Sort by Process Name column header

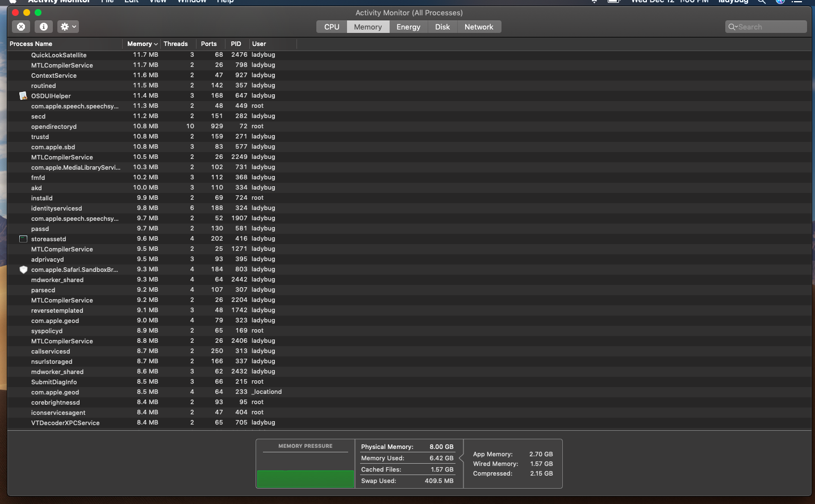point(65,44)
